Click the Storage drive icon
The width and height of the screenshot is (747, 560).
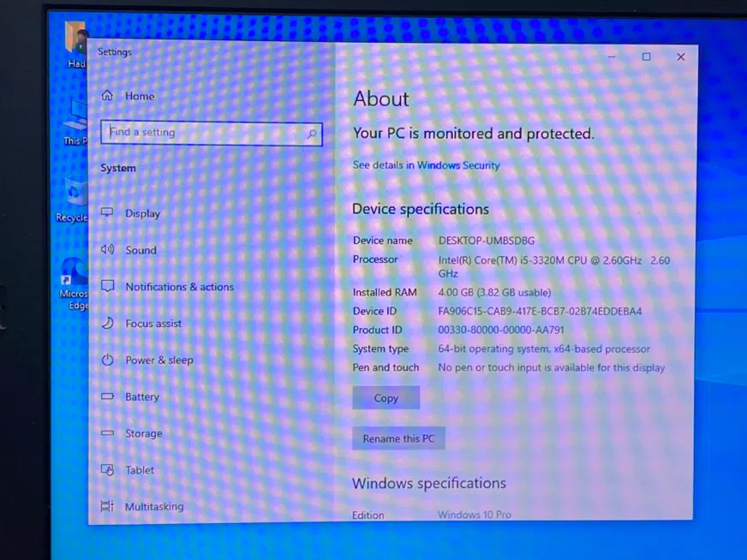coord(108,433)
